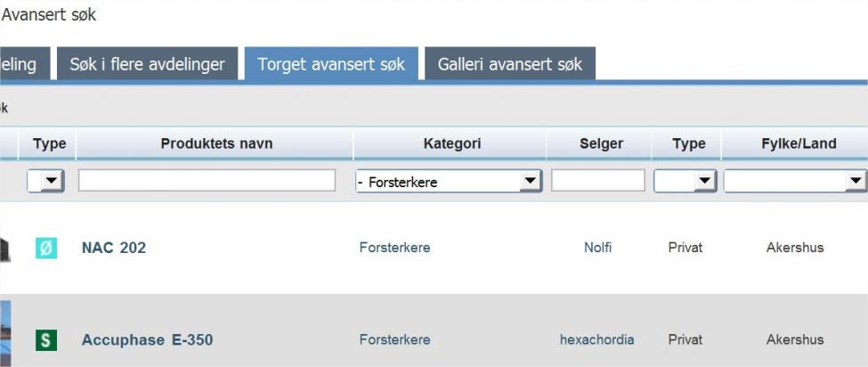Open the Galleri avansert søk tab
868x367 pixels.
[509, 64]
